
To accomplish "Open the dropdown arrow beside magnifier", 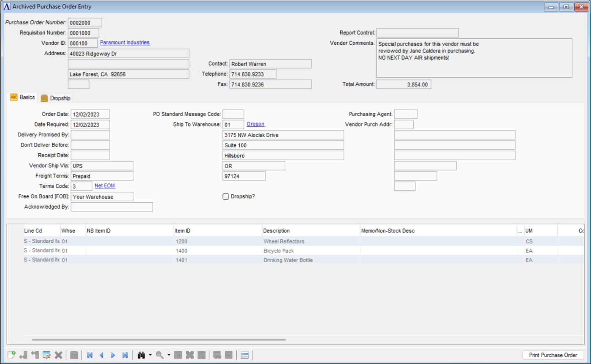I will [x=168, y=355].
